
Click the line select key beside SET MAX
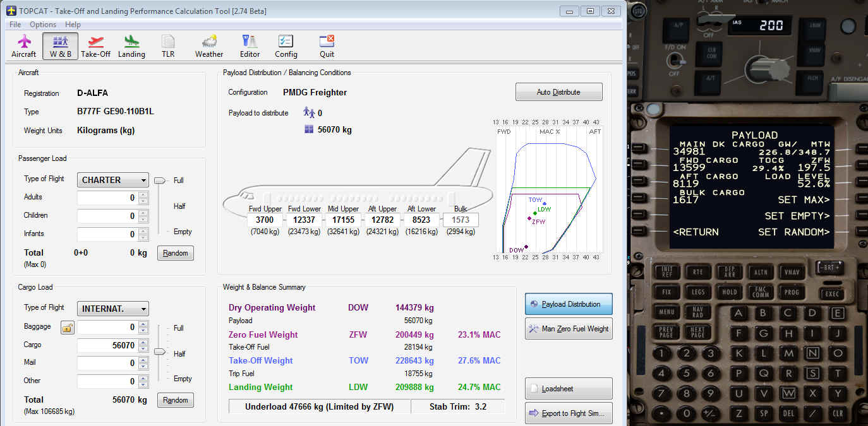(x=862, y=198)
